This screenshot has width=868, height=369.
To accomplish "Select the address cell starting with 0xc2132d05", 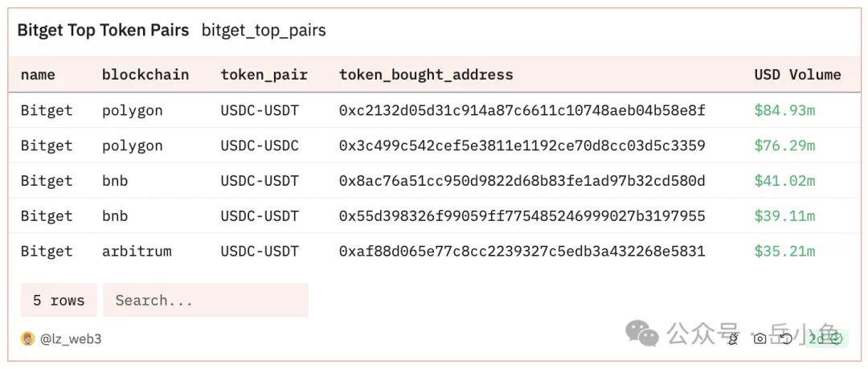I will pyautogui.click(x=522, y=110).
